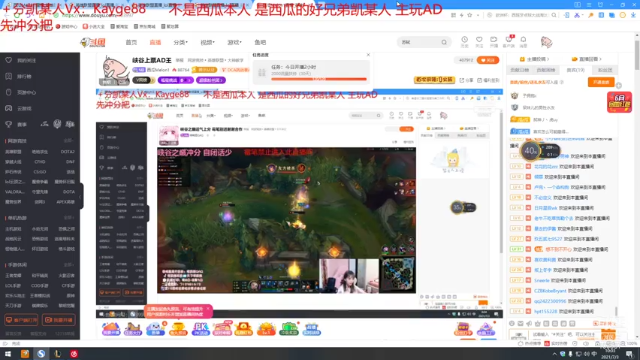Open the first tab in chat panel
Viewport: 640px width, 360px height.
pyautogui.click(x=519, y=70)
